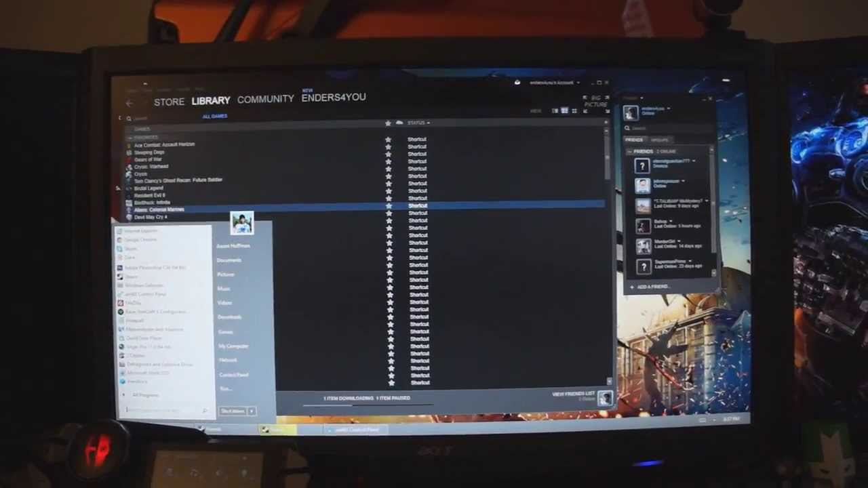Sort by the STATUS column header
Screen dimensions: 868x488
[418, 123]
